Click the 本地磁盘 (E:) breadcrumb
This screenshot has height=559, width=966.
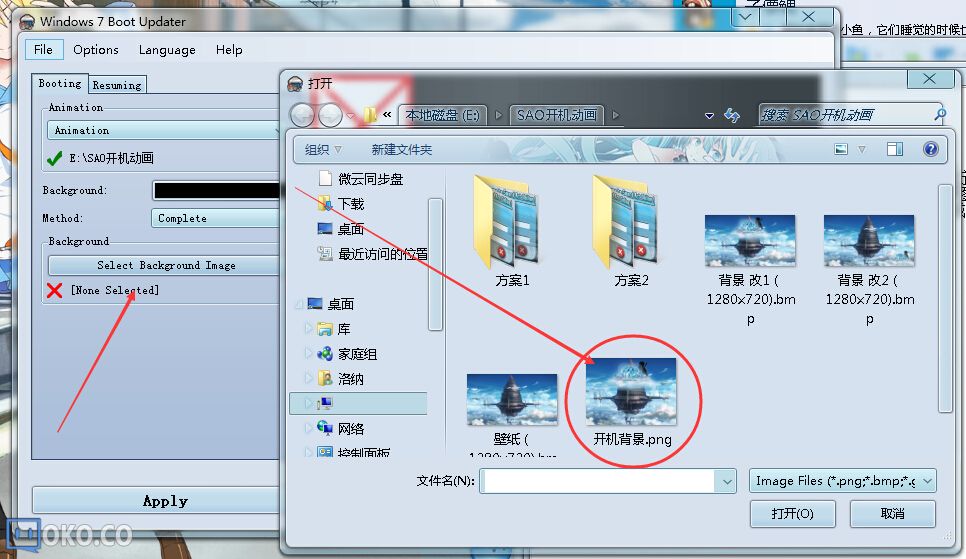[442, 115]
